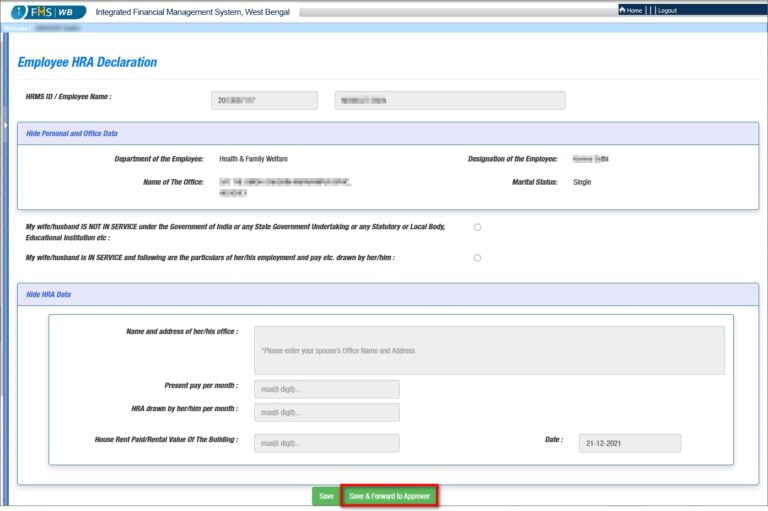The image size is (768, 511).
Task: Click HRA drawn per month field
Action: click(x=327, y=413)
